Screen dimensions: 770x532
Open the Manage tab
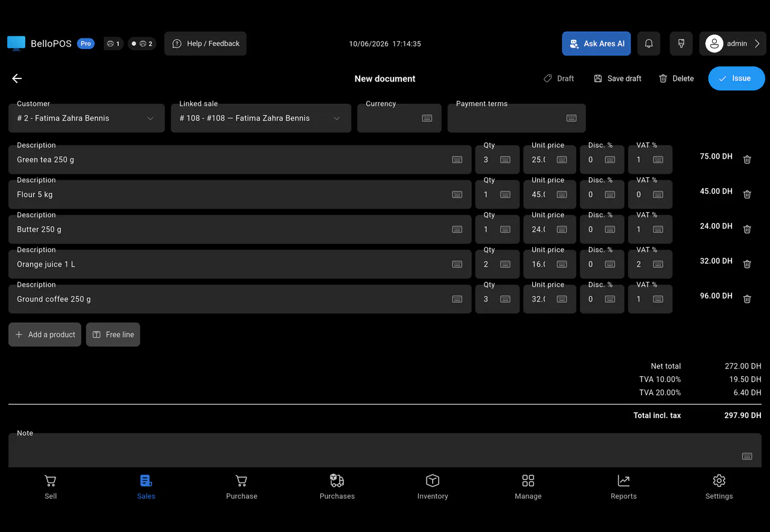[528, 487]
